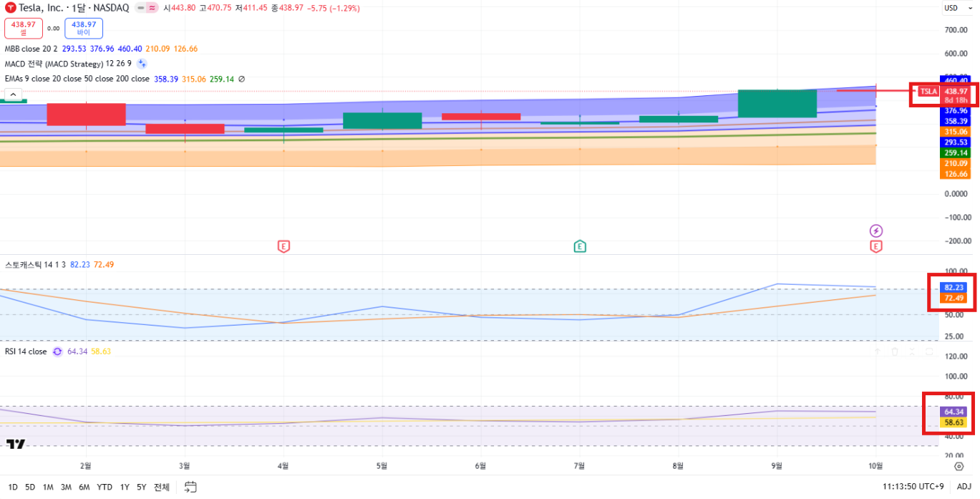980x499 pixels.
Task: Click the TradingView logo in the RSI pane
Action: tap(16, 444)
